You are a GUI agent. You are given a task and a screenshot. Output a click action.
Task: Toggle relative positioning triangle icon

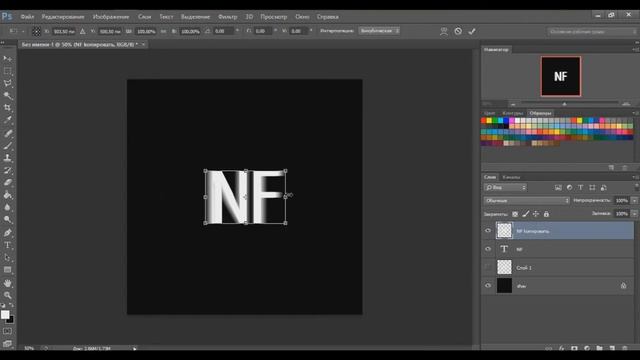[x=82, y=31]
